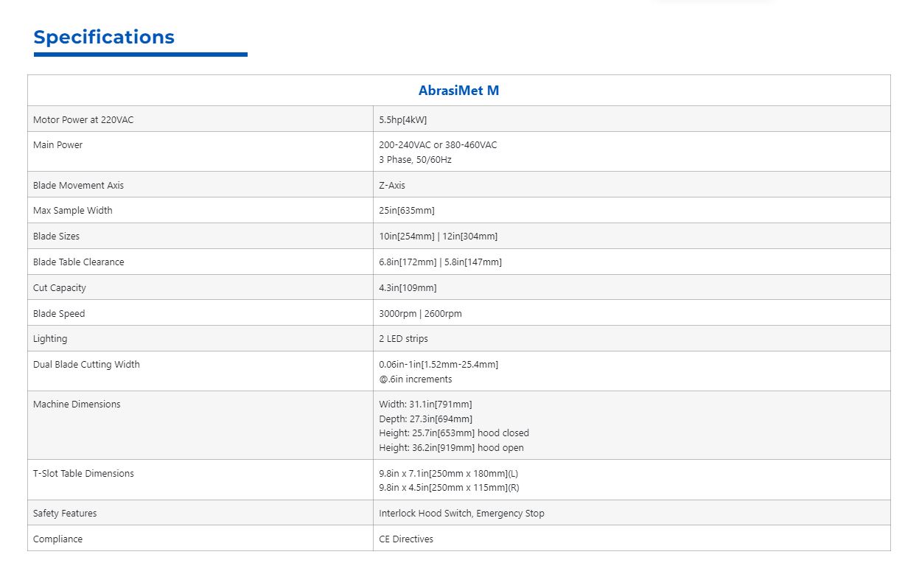Select the Z-Axis value
This screenshot has width=919, height=588.
click(392, 185)
